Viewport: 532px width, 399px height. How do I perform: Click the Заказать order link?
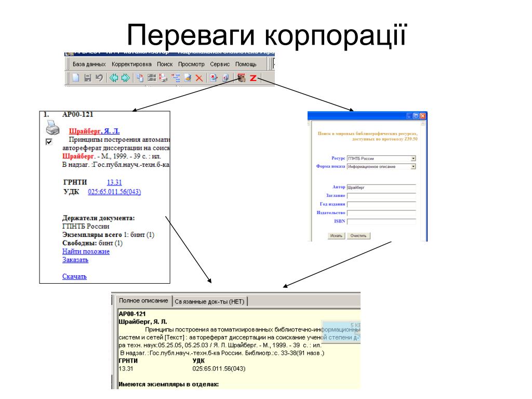[75, 260]
